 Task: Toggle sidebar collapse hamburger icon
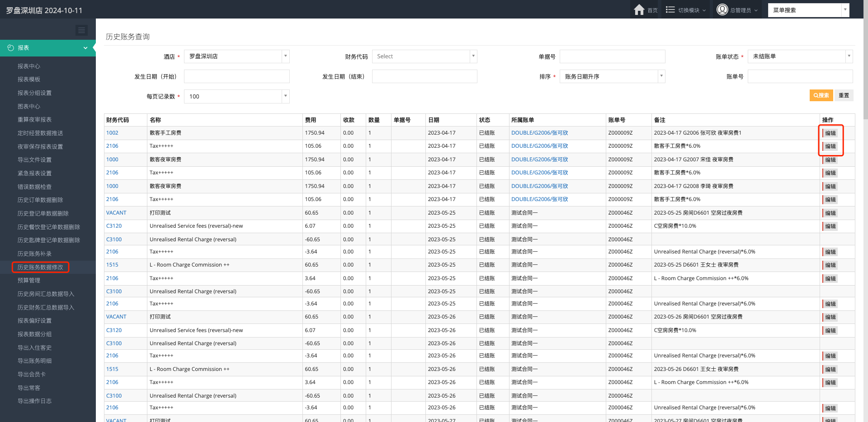click(x=81, y=30)
